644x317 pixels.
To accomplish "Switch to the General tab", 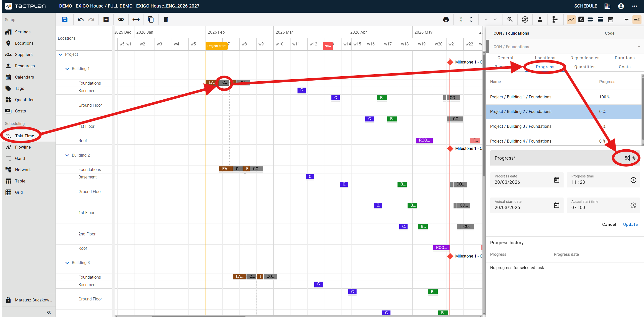I will click(505, 58).
